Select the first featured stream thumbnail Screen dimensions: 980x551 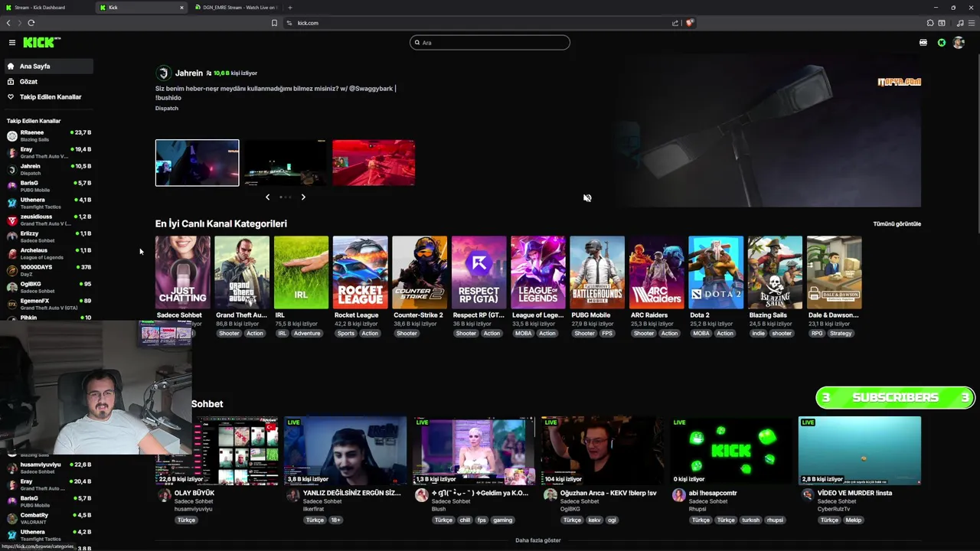click(x=197, y=162)
